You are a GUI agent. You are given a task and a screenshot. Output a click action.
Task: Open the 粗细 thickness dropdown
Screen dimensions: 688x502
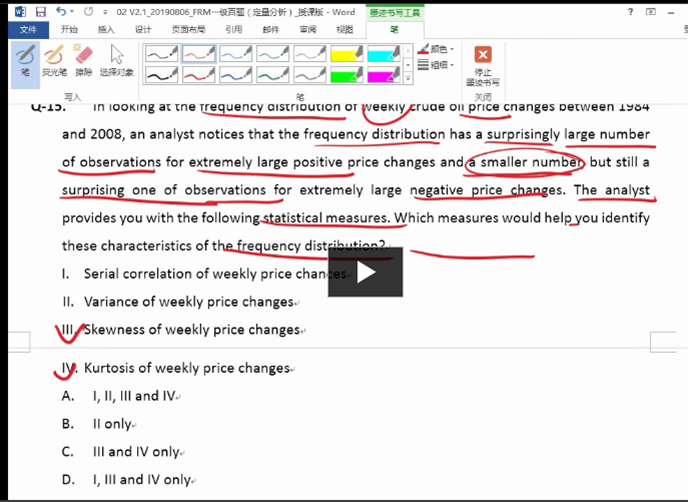coord(437,64)
